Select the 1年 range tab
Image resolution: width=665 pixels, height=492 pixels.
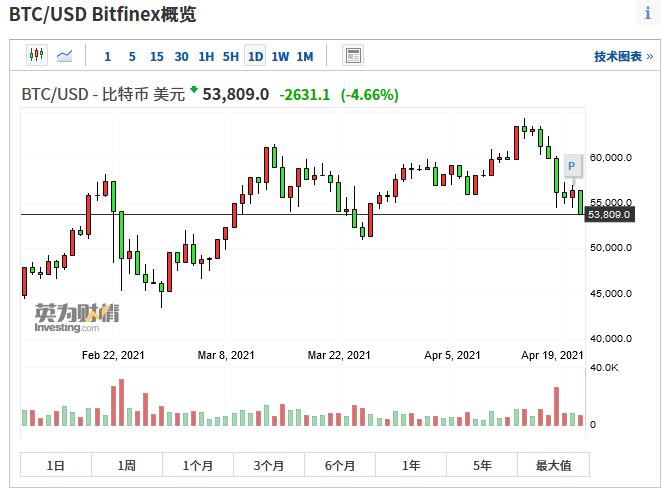pos(411,465)
